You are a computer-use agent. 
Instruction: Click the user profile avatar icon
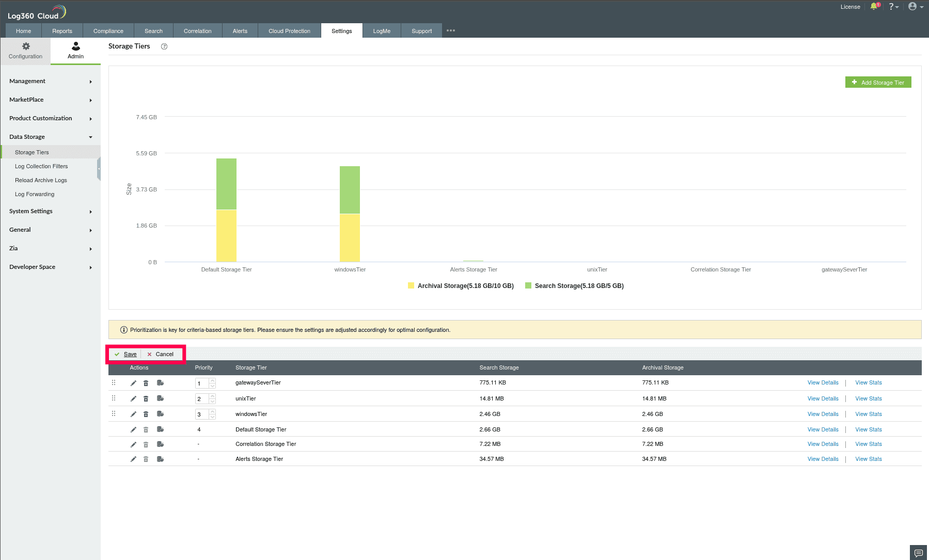click(912, 6)
